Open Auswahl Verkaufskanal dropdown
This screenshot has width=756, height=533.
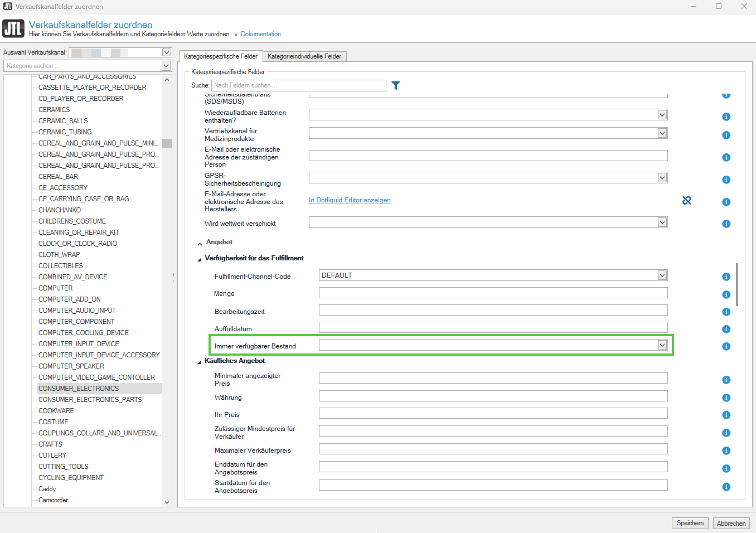coord(166,52)
